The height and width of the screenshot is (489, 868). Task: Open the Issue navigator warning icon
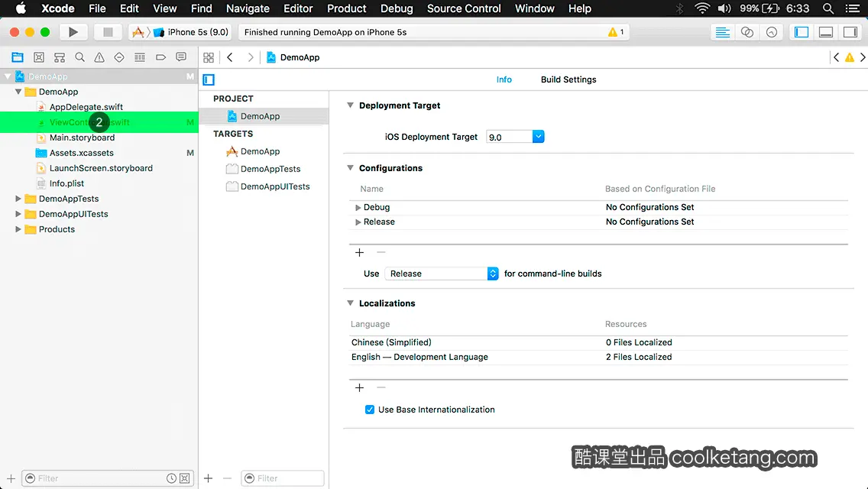[99, 57]
